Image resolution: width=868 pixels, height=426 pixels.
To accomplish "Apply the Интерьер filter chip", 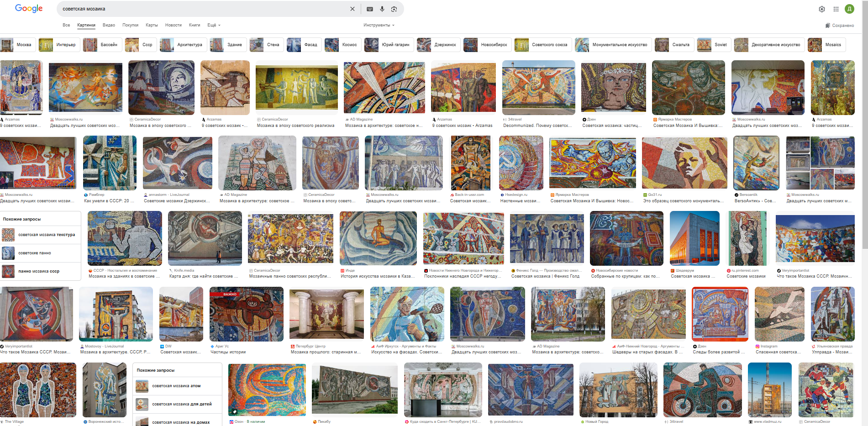I will [59, 45].
